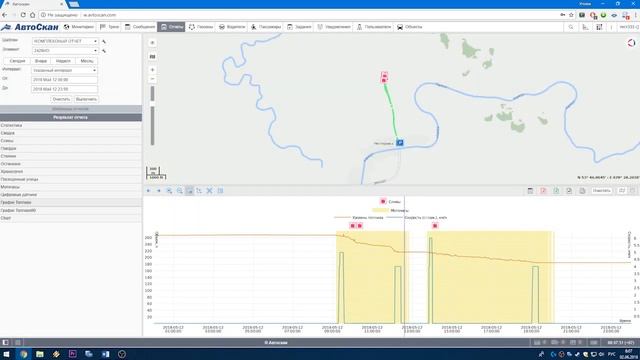This screenshot has width=640, height=360.
Task: Click the Выполнить report button
Action: point(86,99)
